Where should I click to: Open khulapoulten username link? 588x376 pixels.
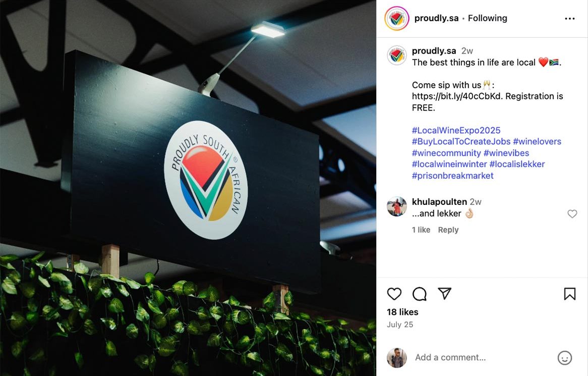click(x=439, y=201)
